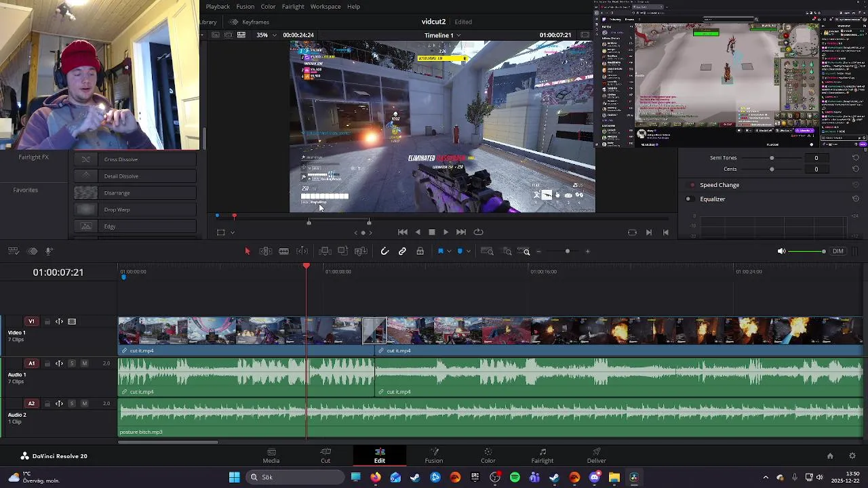This screenshot has height=488, width=868.
Task: Click the Detail Zoom icon
Action: pos(507,251)
